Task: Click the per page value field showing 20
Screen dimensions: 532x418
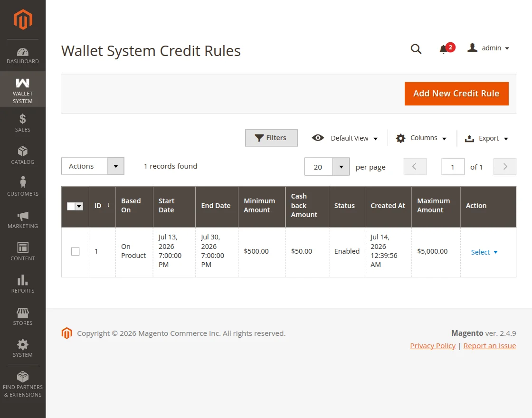Action: tap(319, 167)
